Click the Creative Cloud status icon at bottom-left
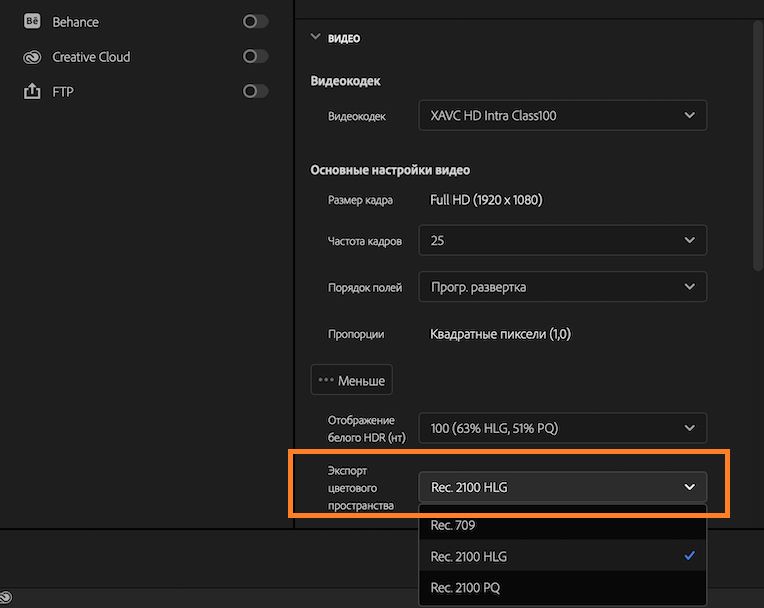Screen dimensions: 764x608 (6, 598)
